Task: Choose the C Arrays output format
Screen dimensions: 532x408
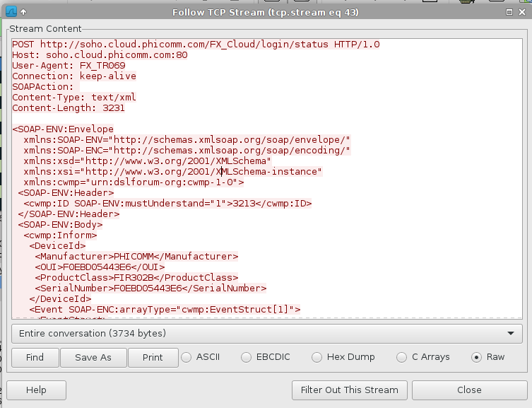Action: click(x=402, y=357)
